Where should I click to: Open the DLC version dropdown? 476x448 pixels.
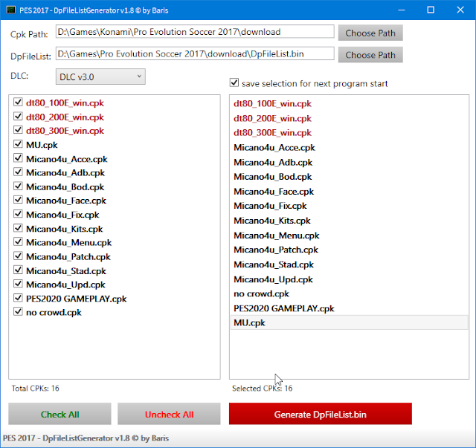(x=100, y=77)
